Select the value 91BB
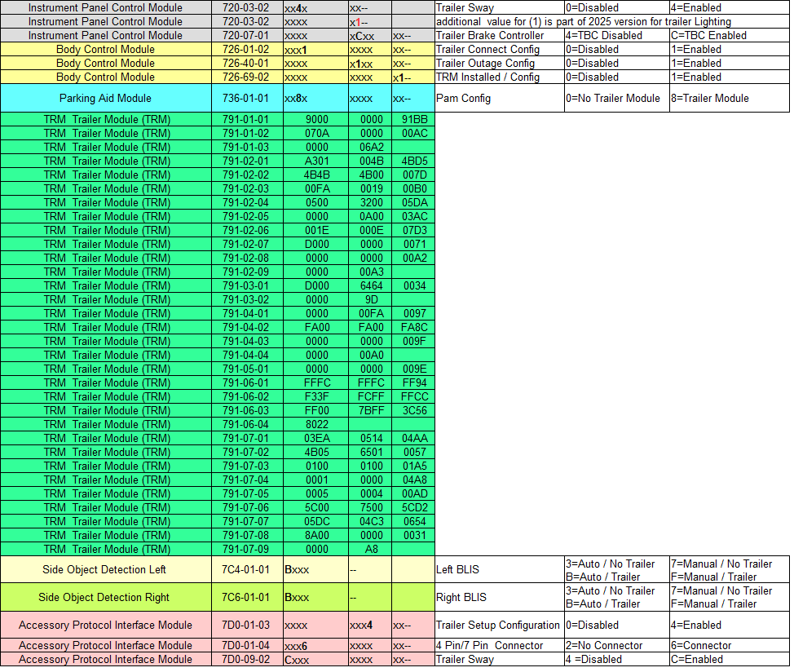The width and height of the screenshot is (794, 672). coord(415,120)
